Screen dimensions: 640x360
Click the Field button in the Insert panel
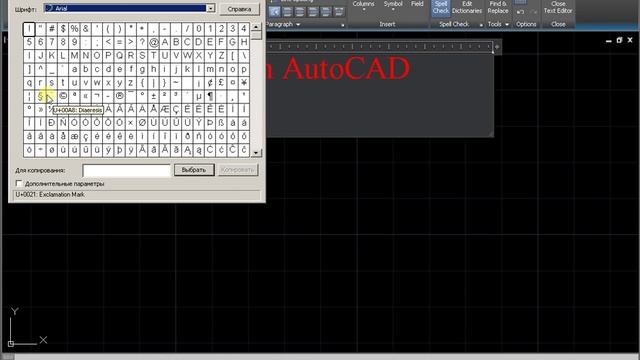(x=417, y=4)
